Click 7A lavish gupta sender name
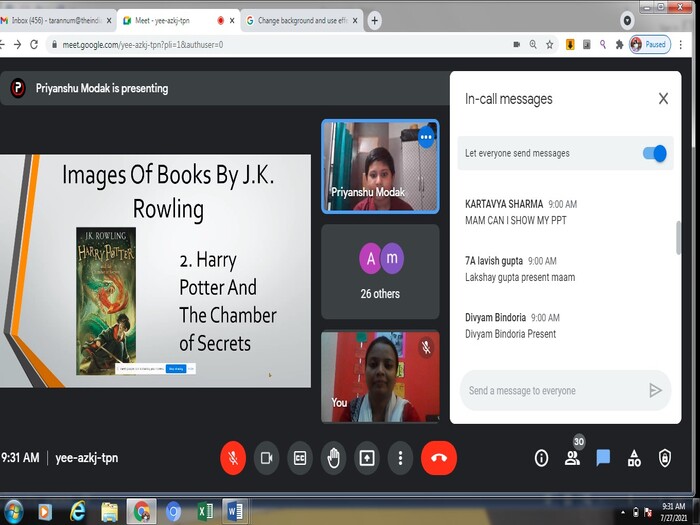 (x=494, y=261)
